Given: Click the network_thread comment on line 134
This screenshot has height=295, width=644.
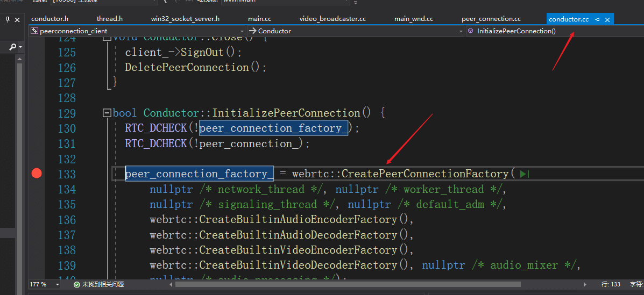Looking at the screenshot, I should click(263, 189).
